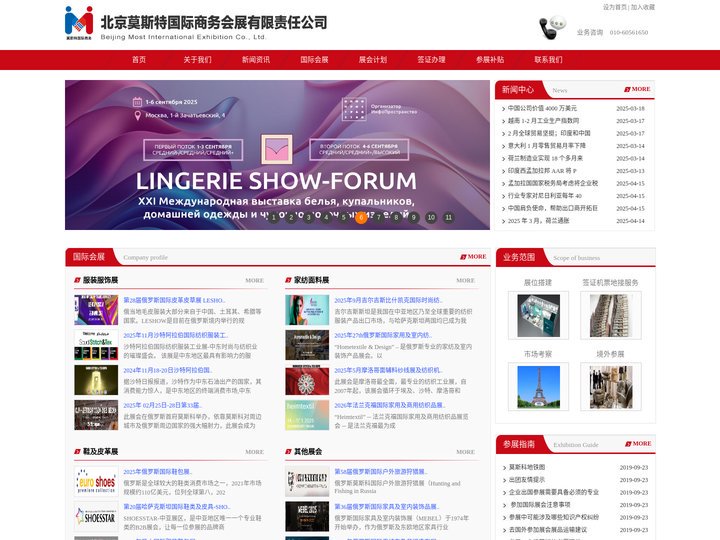
Task: Click MORE in the 参展指南 header
Action: 638,444
